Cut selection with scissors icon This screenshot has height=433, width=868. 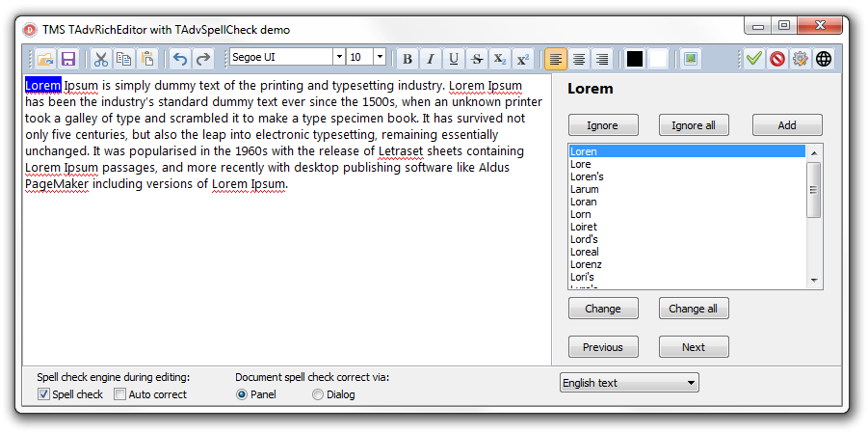click(x=101, y=59)
